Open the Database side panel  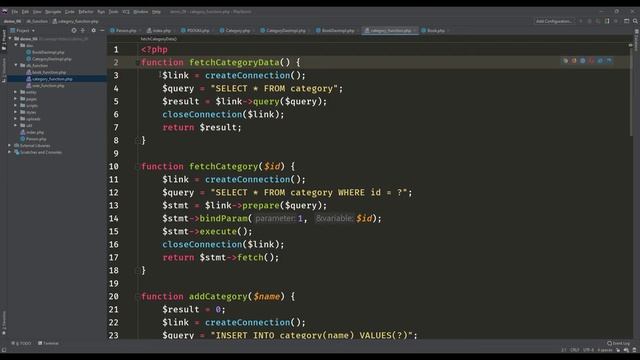[x=636, y=41]
